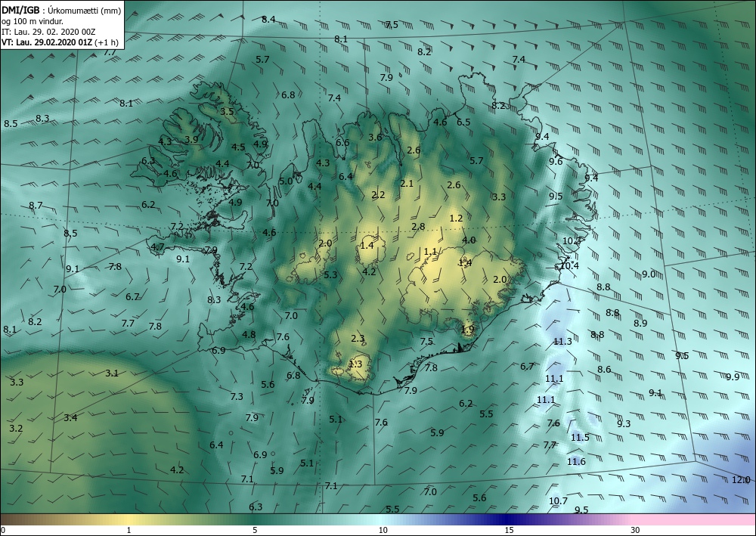Click the 10.3 value on the map

pyautogui.click(x=572, y=240)
